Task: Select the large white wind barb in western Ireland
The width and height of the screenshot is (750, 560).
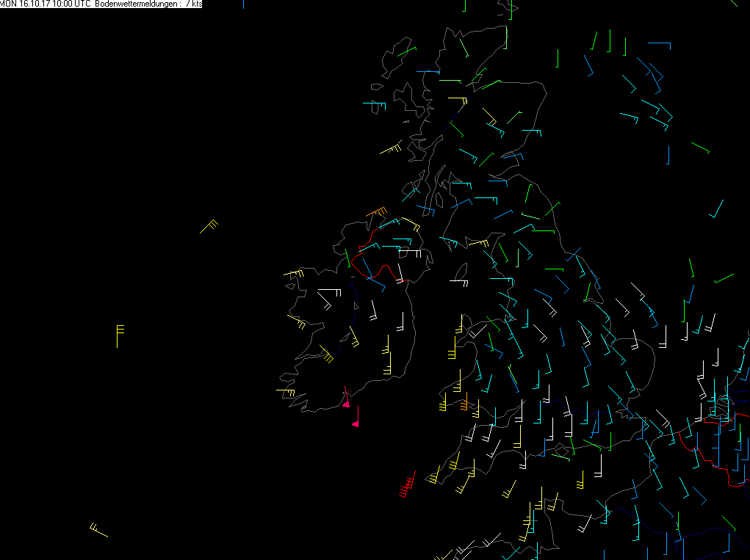Action: (x=330, y=293)
